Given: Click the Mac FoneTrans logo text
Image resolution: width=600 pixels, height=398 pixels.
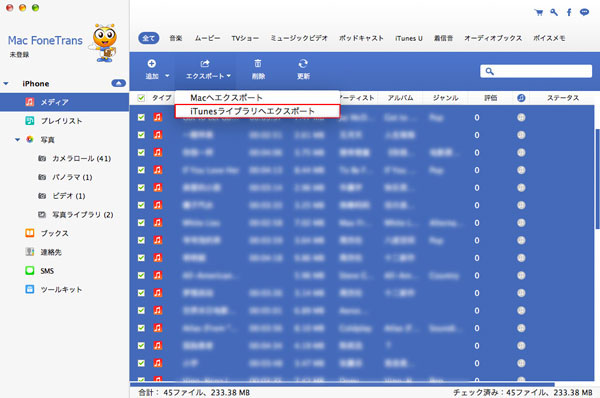Looking at the screenshot, I should [45, 41].
